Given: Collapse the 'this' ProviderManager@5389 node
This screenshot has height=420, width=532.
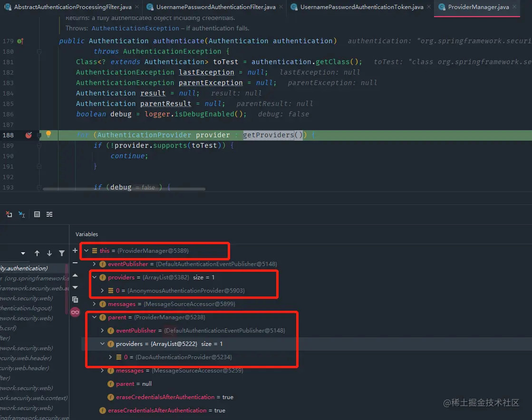Looking at the screenshot, I should click(86, 250).
